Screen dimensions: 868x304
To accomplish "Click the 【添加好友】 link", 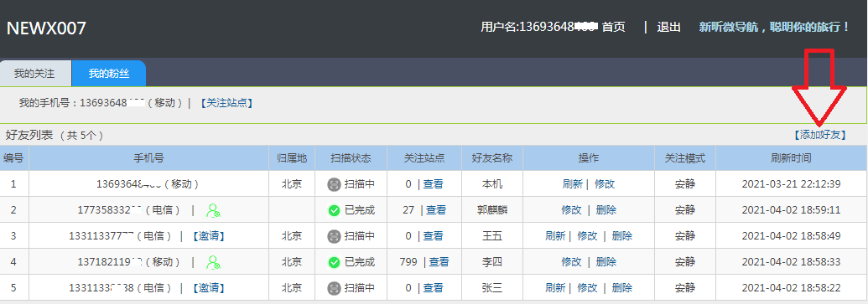I will (819, 134).
